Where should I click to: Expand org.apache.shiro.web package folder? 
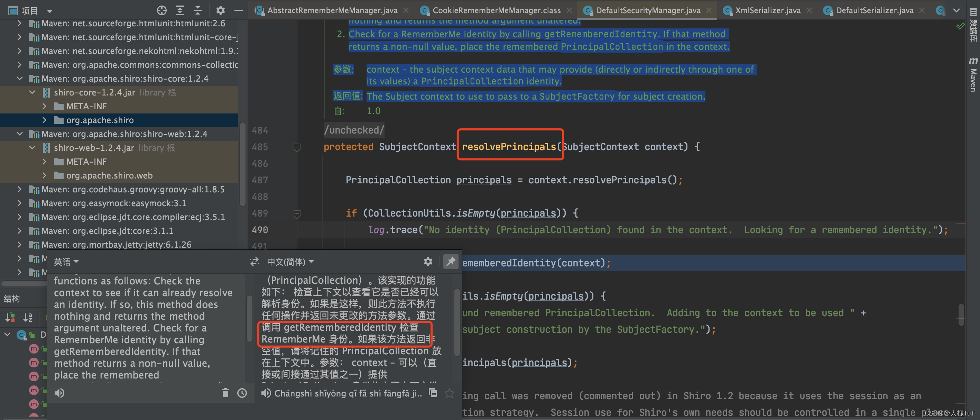(x=45, y=175)
